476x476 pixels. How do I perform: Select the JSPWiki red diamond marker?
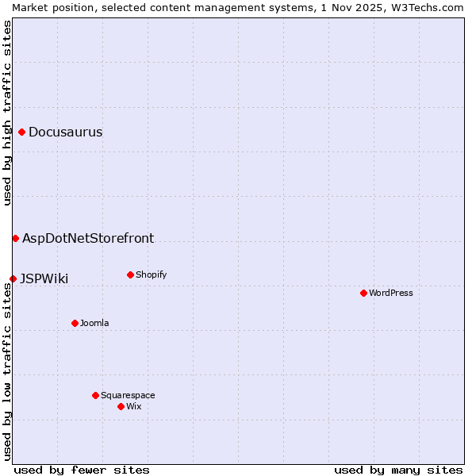pyautogui.click(x=13, y=278)
